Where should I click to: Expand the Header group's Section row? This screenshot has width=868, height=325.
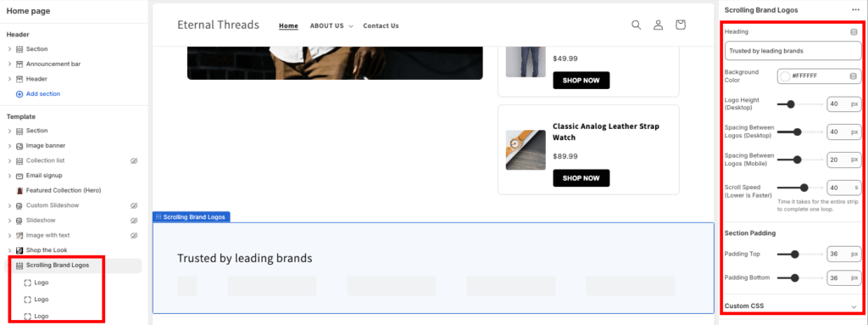9,49
